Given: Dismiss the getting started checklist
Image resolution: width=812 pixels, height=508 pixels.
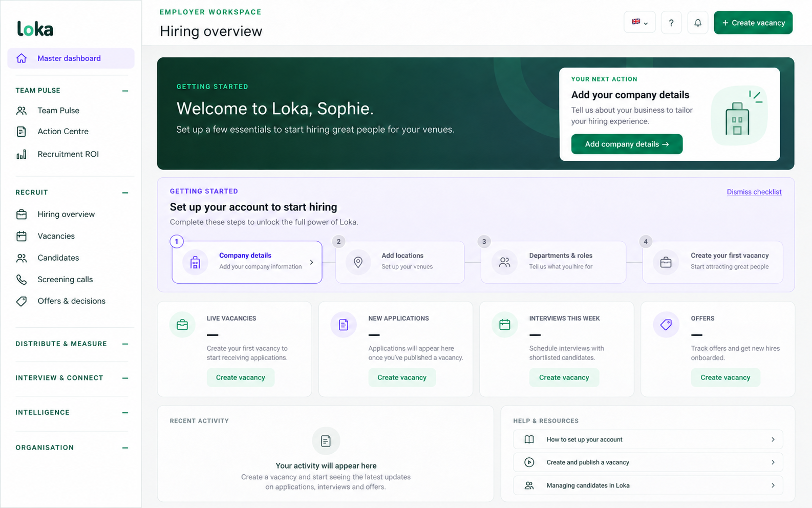Looking at the screenshot, I should [x=754, y=192].
